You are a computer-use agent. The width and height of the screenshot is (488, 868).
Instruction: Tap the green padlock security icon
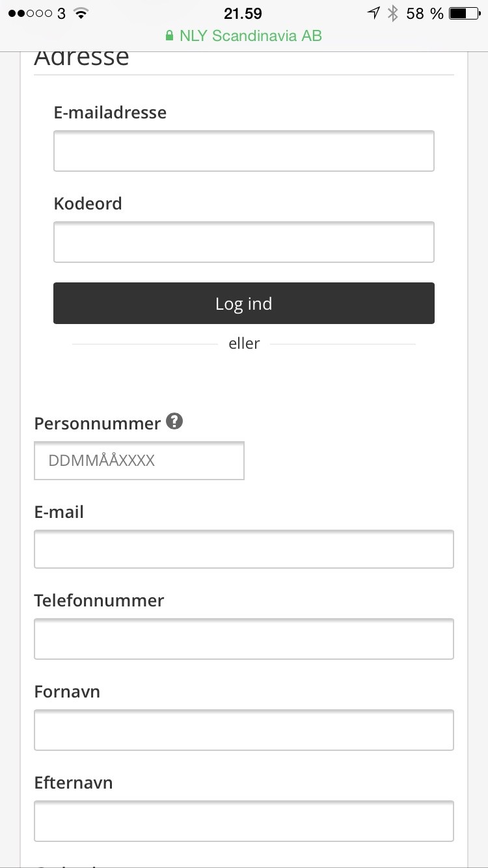click(170, 36)
